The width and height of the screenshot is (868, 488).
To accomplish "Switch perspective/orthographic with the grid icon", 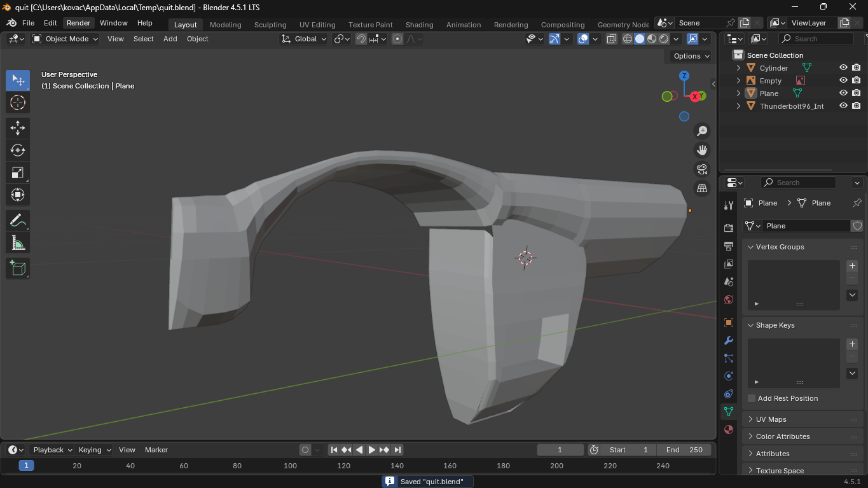I will tap(702, 188).
